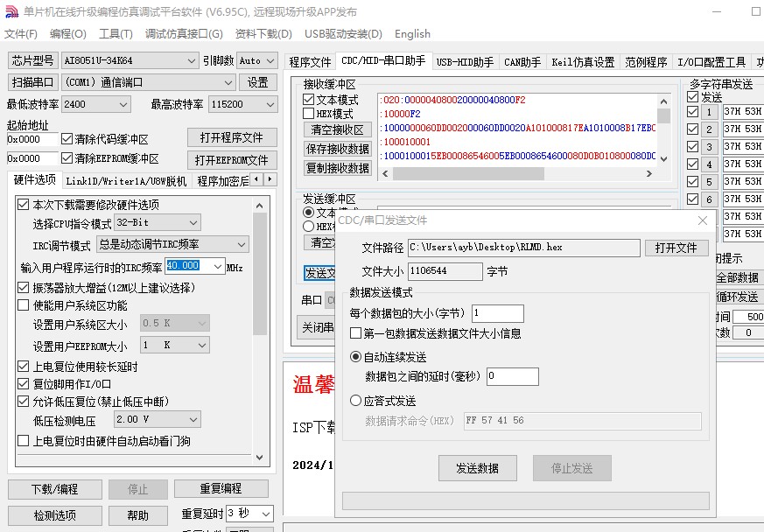Switch to 程序文件 tab

click(310, 62)
